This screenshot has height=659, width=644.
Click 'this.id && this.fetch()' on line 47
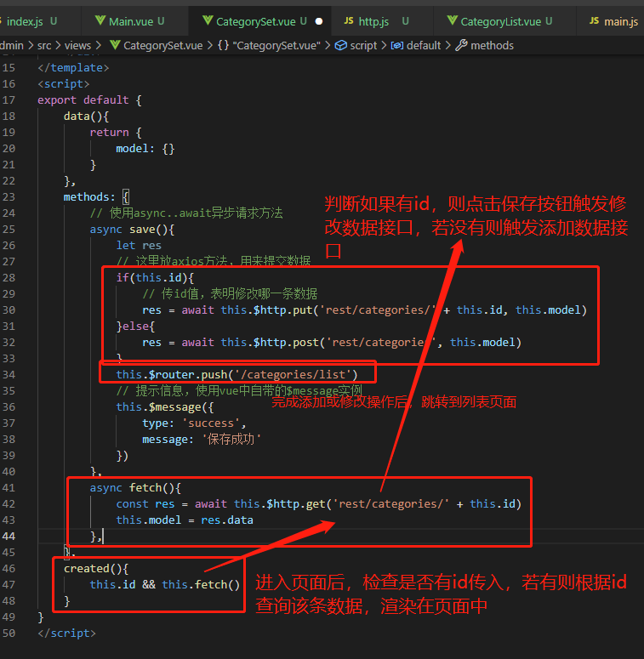click(165, 585)
